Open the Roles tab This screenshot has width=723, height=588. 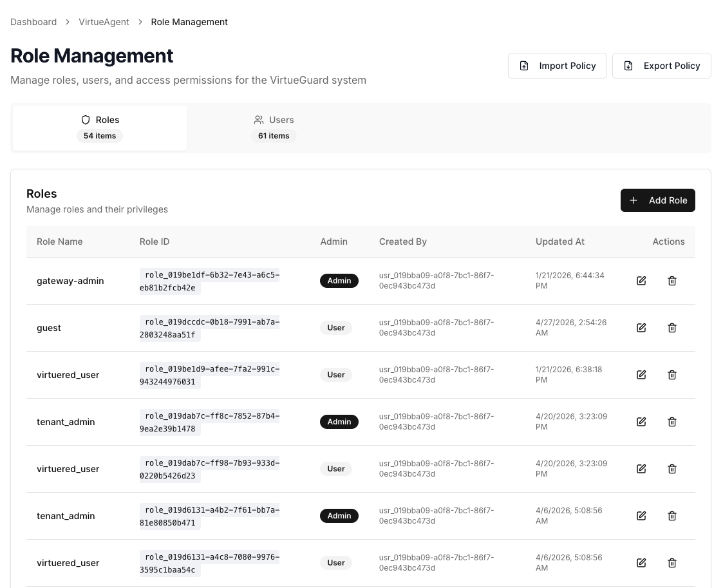pos(100,128)
